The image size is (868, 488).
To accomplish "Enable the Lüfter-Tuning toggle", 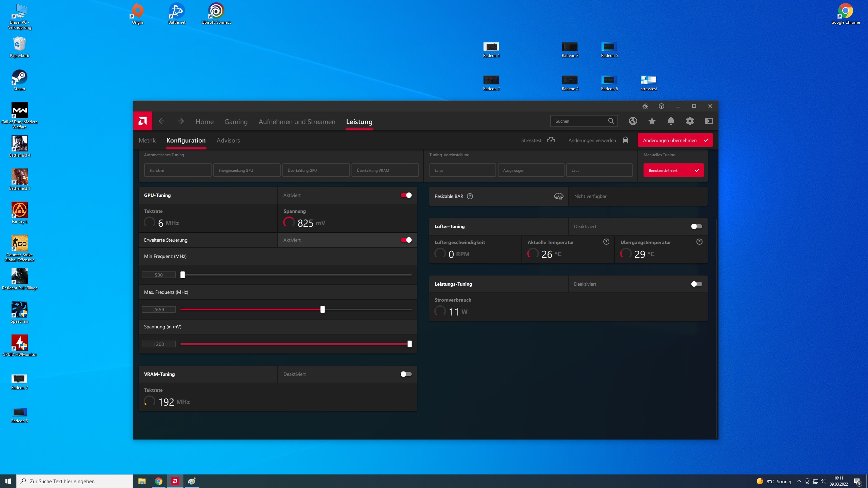I will (696, 226).
